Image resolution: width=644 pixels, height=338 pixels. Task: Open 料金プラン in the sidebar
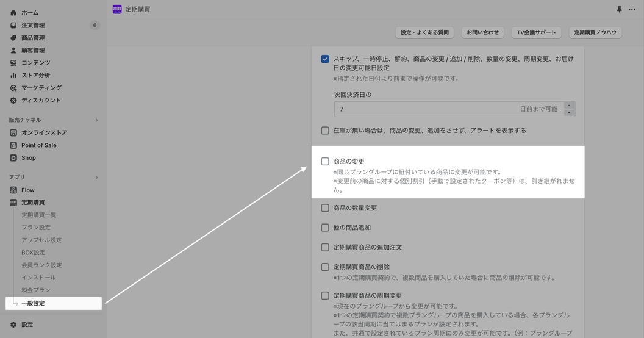[x=36, y=290]
